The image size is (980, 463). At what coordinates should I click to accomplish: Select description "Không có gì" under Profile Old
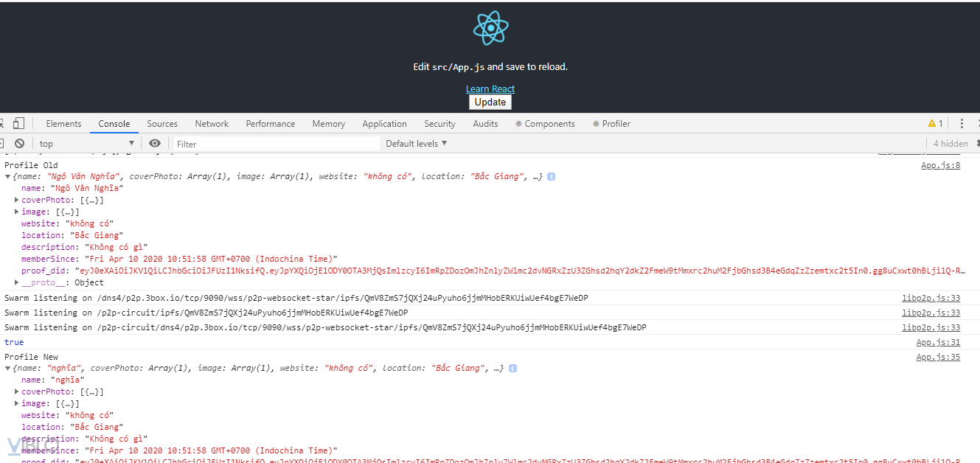85,247
